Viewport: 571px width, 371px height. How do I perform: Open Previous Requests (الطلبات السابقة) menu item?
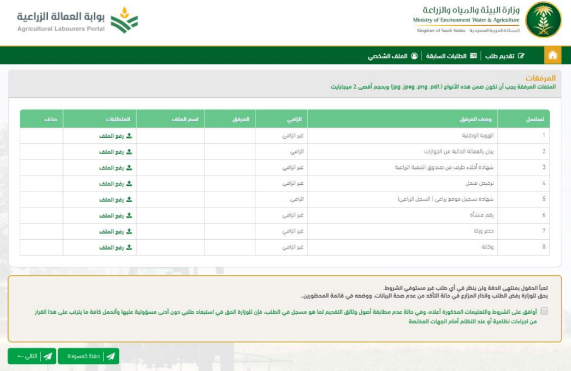pyautogui.click(x=452, y=56)
